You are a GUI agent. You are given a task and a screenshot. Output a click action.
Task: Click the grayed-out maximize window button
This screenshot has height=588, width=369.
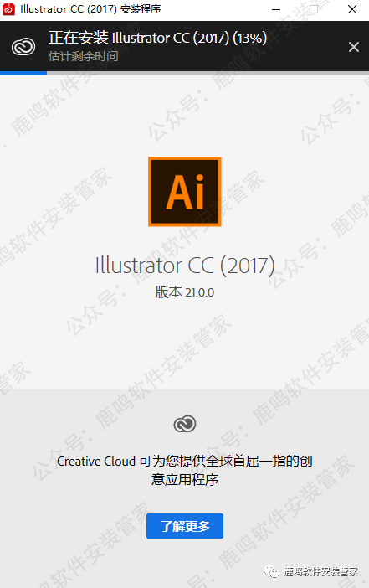coord(314,9)
